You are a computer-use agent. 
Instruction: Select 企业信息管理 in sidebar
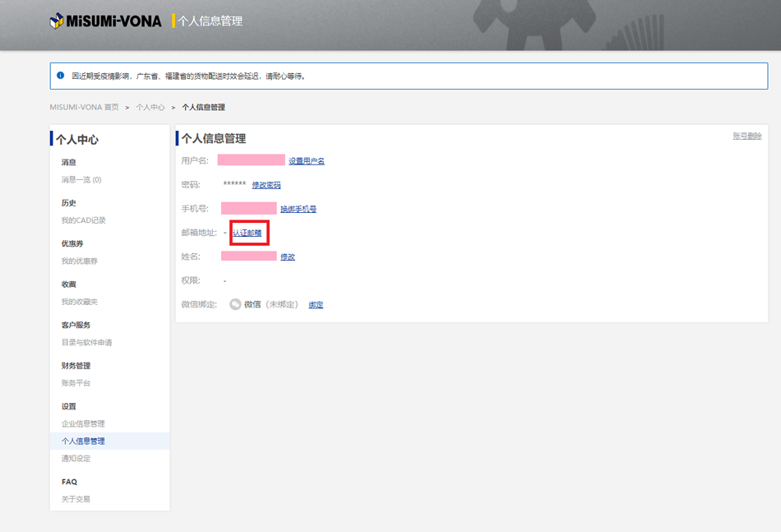[x=83, y=423]
